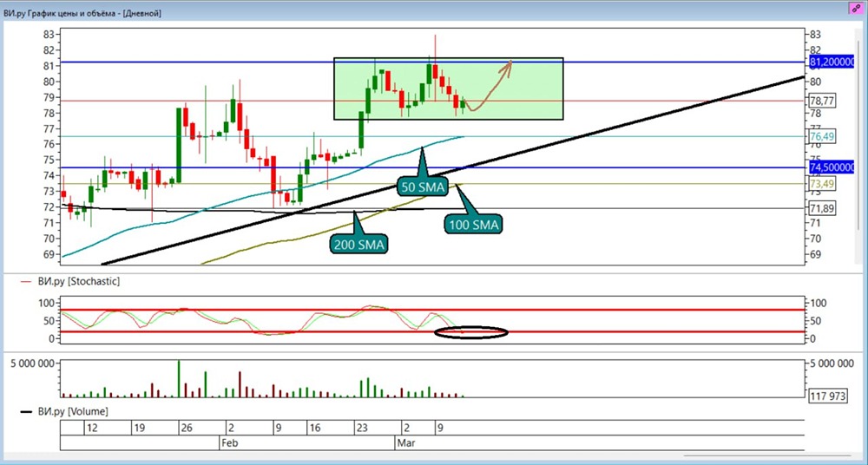Screen dimensions: 868x465
Task: Click the 117 973 volume value label
Action: [828, 396]
